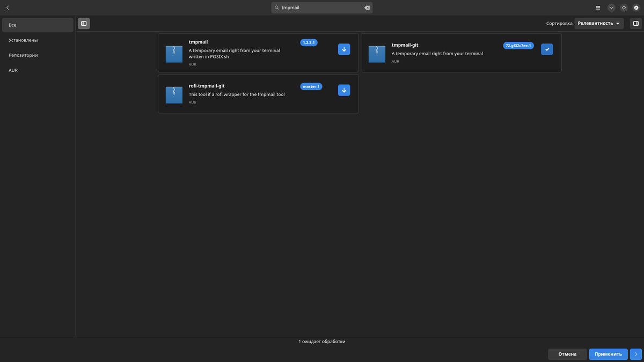Click inside the tmpmail search field

317,8
